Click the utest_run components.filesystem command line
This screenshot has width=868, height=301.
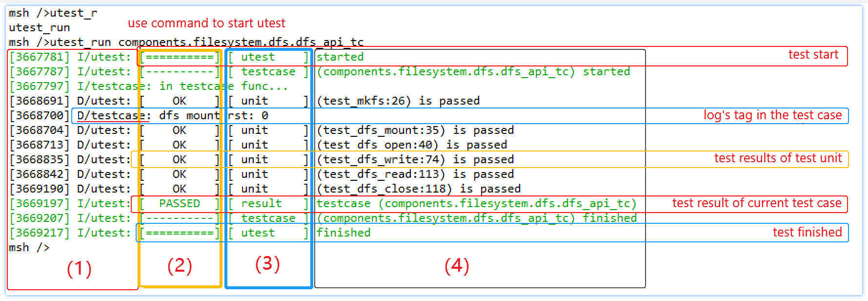[x=206, y=43]
